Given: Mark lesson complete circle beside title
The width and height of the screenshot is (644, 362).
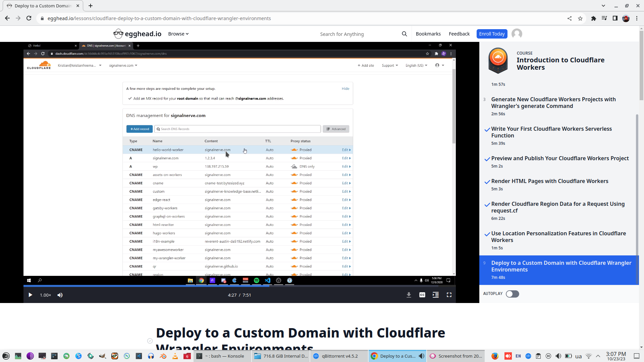Looking at the screenshot, I should click(x=150, y=341).
